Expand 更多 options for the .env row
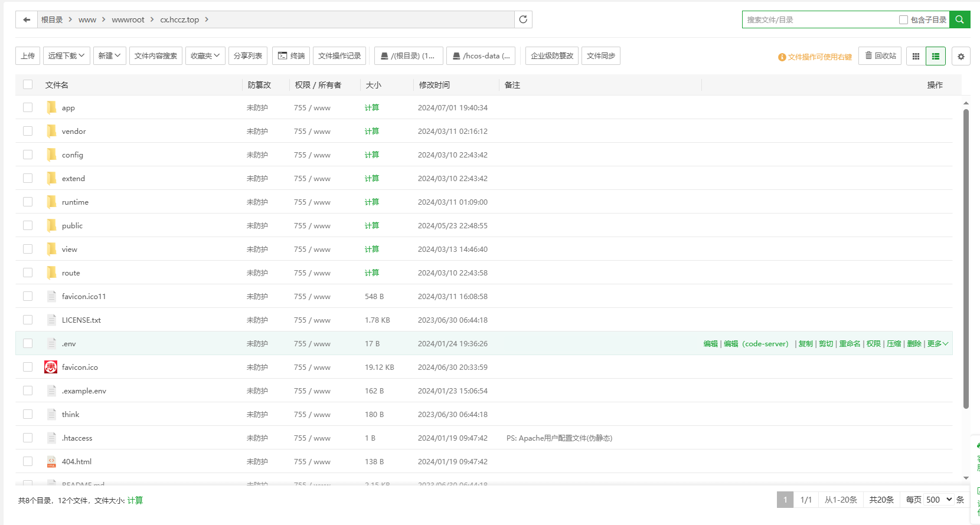 [937, 344]
